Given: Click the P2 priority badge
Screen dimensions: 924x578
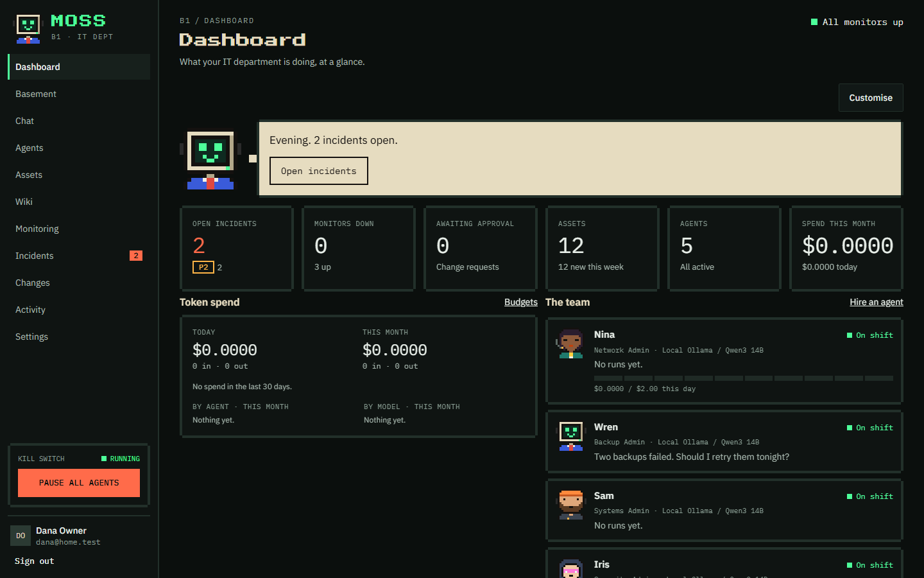Looking at the screenshot, I should [x=203, y=267].
